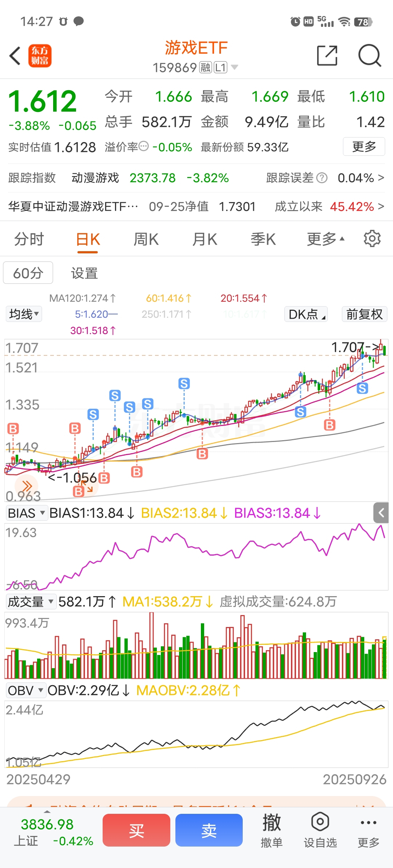
Task: Switch to the 月K tab
Action: coord(205,239)
